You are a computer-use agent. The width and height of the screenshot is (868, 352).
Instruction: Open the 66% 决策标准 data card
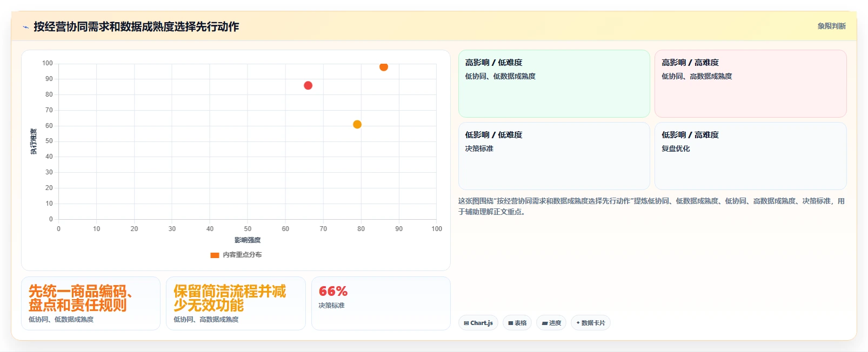coord(381,303)
